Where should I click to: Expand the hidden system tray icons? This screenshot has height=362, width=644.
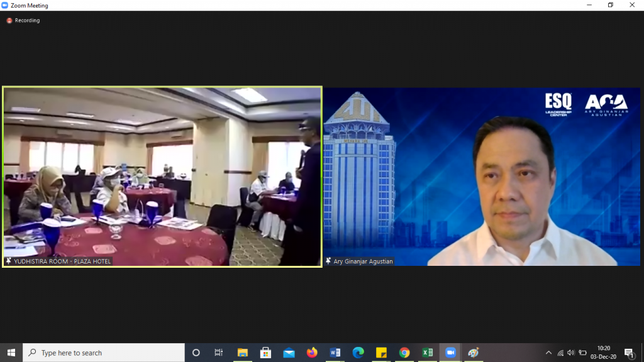548,353
